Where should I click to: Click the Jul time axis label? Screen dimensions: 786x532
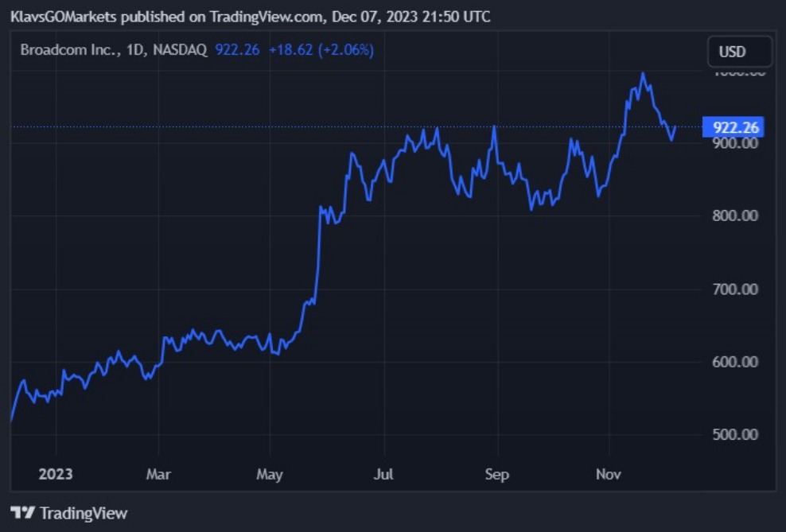pos(383,474)
